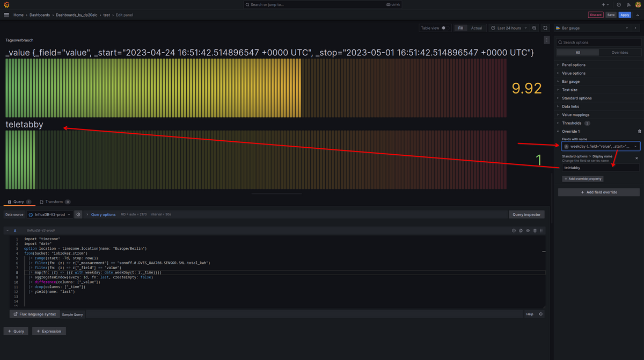Image resolution: width=644 pixels, height=360 pixels.
Task: Delete Override 1 with trash icon
Action: (639, 131)
